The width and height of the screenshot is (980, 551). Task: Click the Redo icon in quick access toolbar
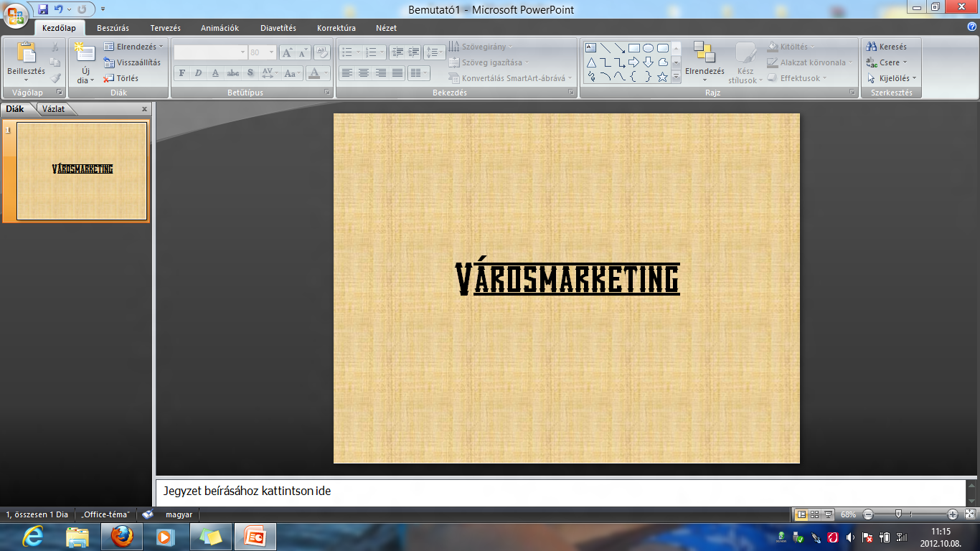tap(81, 9)
